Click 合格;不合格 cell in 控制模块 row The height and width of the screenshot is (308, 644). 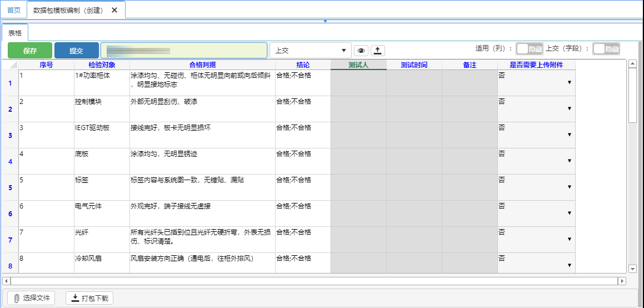click(x=303, y=109)
